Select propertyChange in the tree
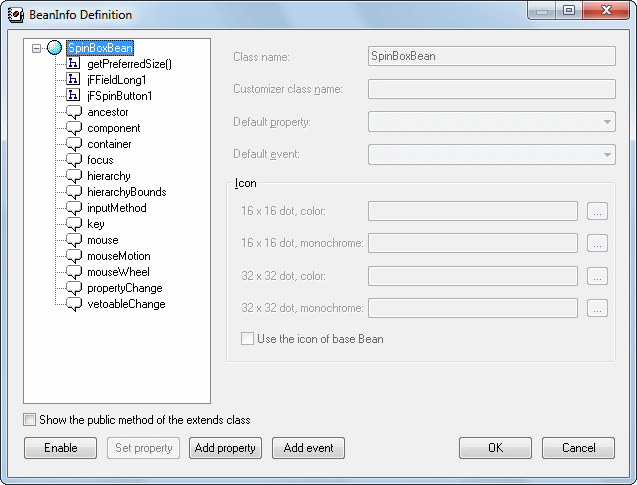 124,288
